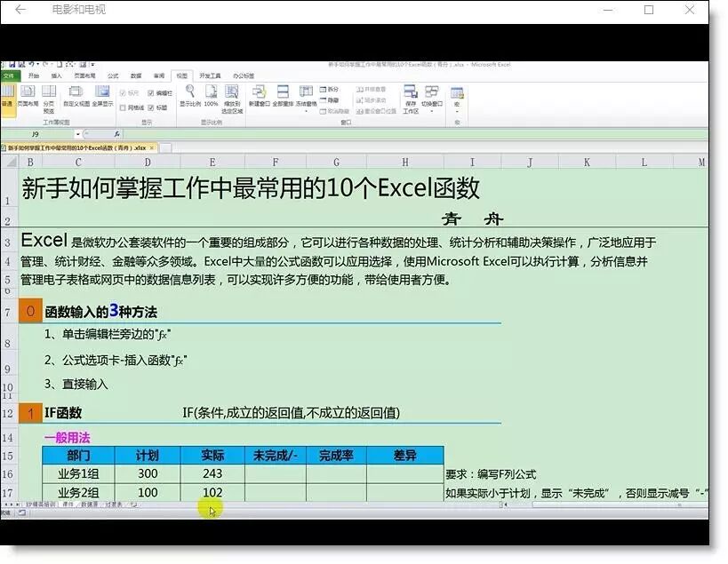Select column F header

tap(276, 162)
